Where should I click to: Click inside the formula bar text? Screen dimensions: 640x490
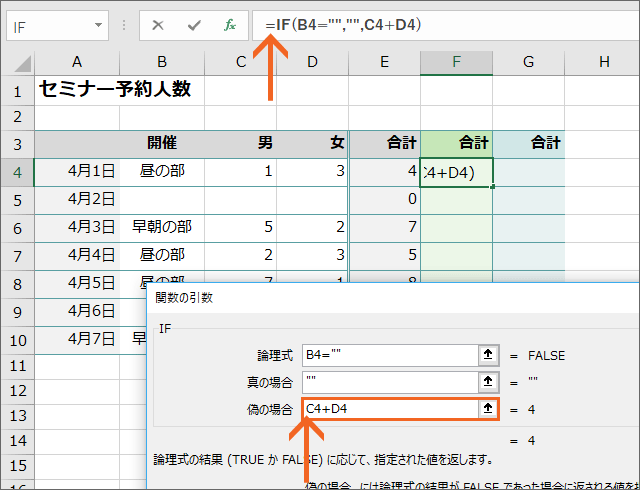click(x=343, y=25)
